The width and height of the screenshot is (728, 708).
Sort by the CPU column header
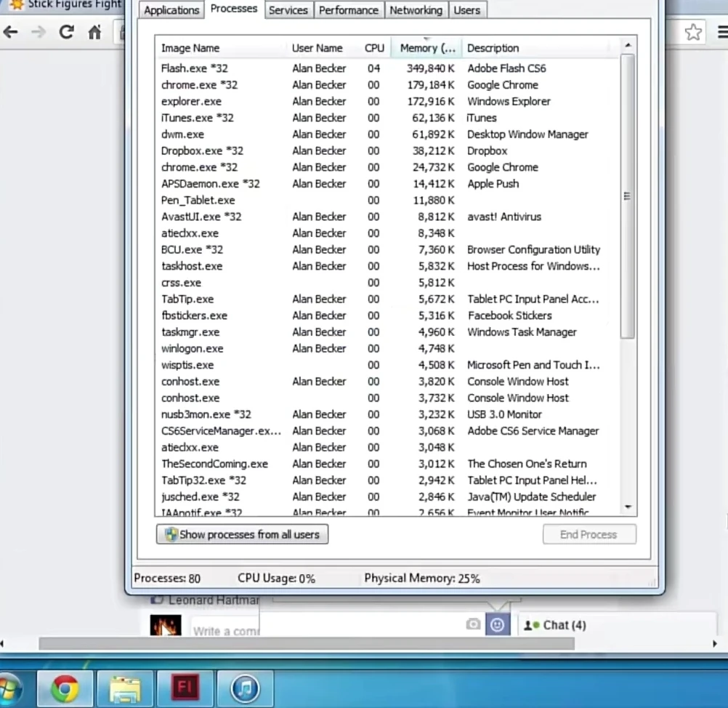tap(374, 48)
